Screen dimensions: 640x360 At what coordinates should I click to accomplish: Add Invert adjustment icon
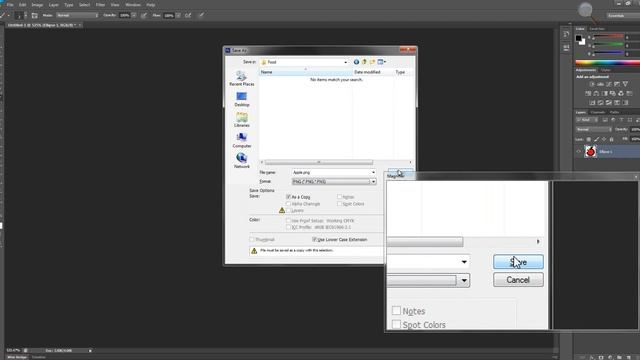click(x=592, y=102)
